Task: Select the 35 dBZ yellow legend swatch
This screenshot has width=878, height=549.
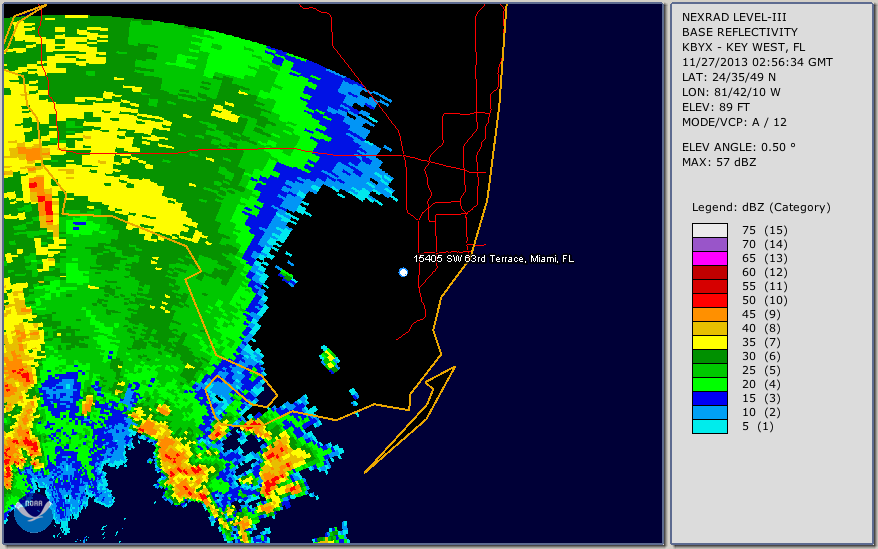Action: pos(709,342)
